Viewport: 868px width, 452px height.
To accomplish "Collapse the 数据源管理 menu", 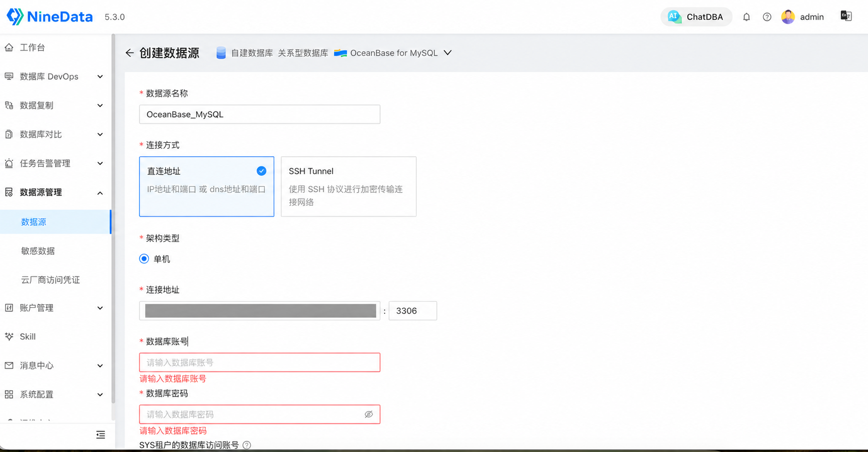I will tap(55, 192).
